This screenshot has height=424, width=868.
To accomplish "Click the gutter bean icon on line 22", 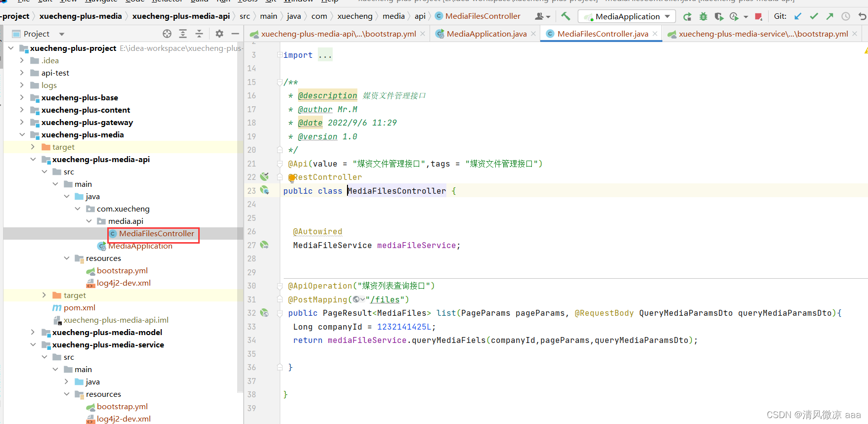I will (x=264, y=176).
